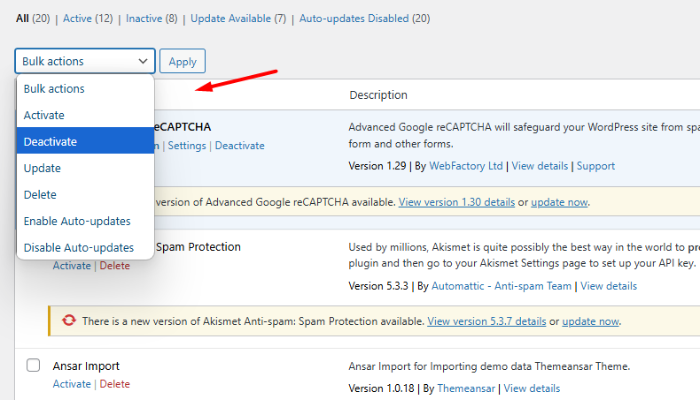Screen dimensions: 700x400
Task: Choose Activate from bulk actions list
Action: point(44,115)
